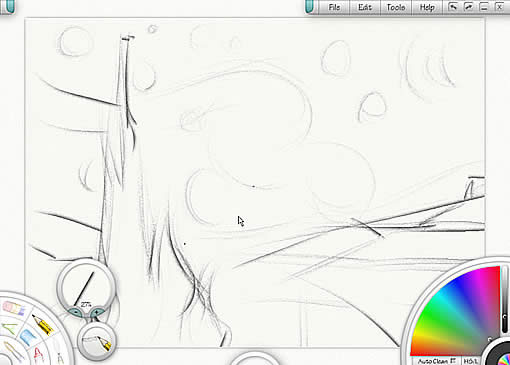Click the Redo arrow in the menu bar

[x=468, y=7]
